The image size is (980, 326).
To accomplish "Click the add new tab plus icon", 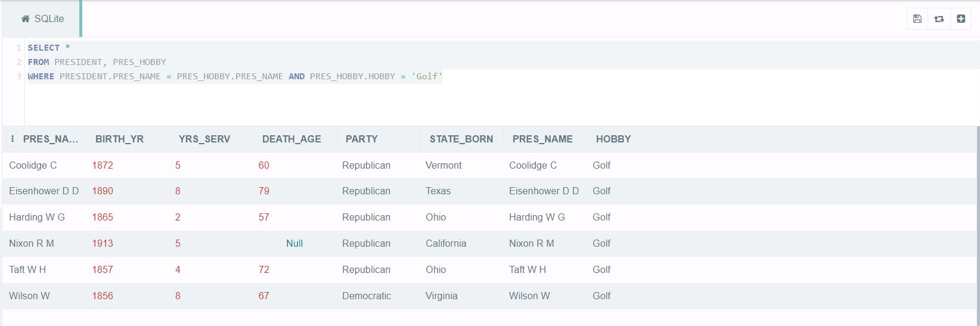I will click(x=961, y=19).
